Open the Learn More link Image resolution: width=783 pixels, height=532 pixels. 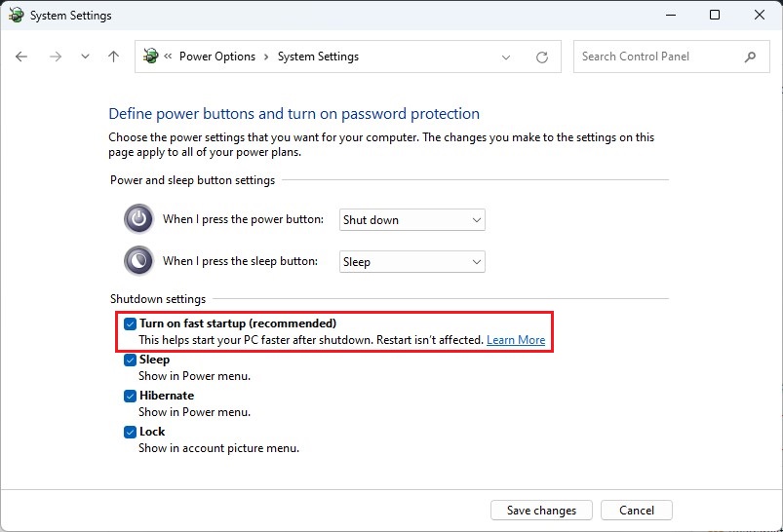pos(516,340)
